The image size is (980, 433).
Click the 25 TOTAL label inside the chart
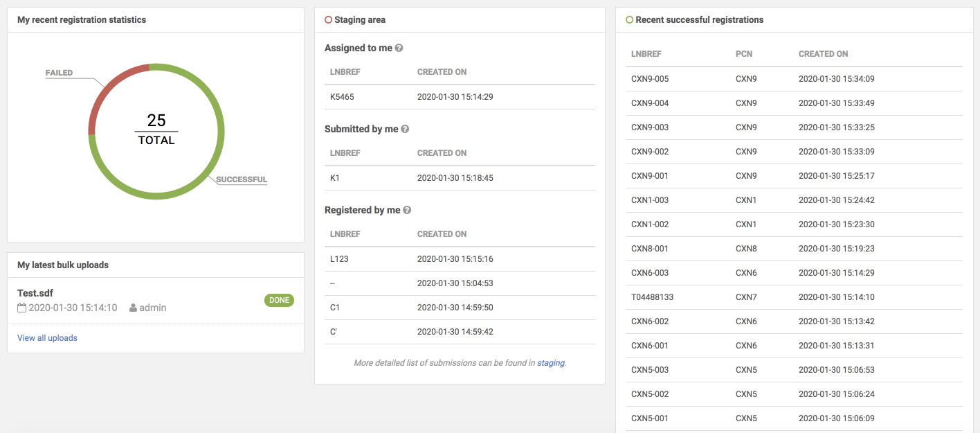point(156,129)
